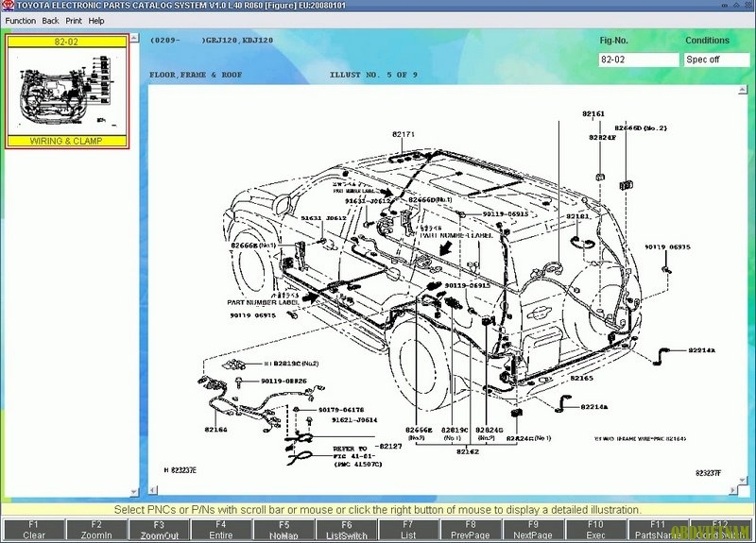
Task: Click the F2 ZoomIn button
Action: click(x=96, y=530)
